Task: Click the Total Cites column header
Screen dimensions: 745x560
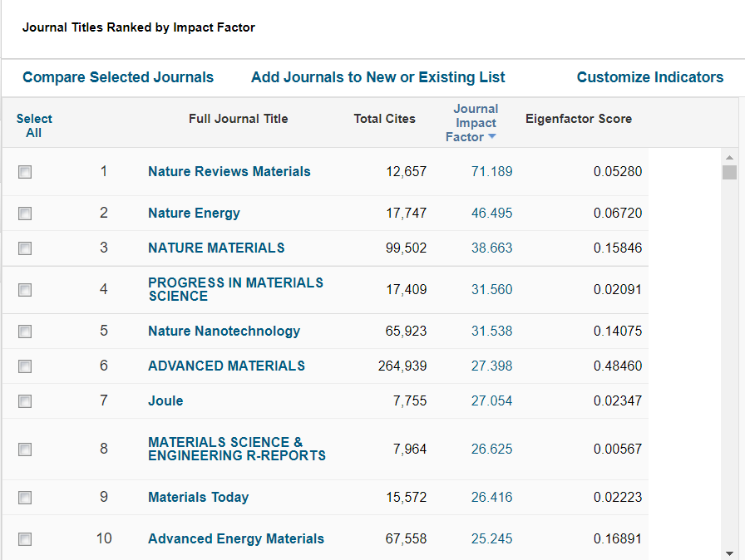Action: click(384, 119)
